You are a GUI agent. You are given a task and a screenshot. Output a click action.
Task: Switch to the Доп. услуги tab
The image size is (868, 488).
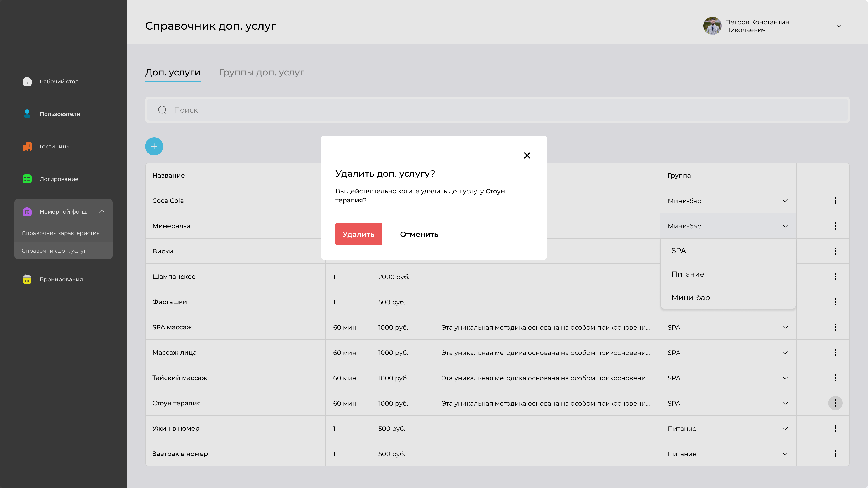pyautogui.click(x=172, y=72)
